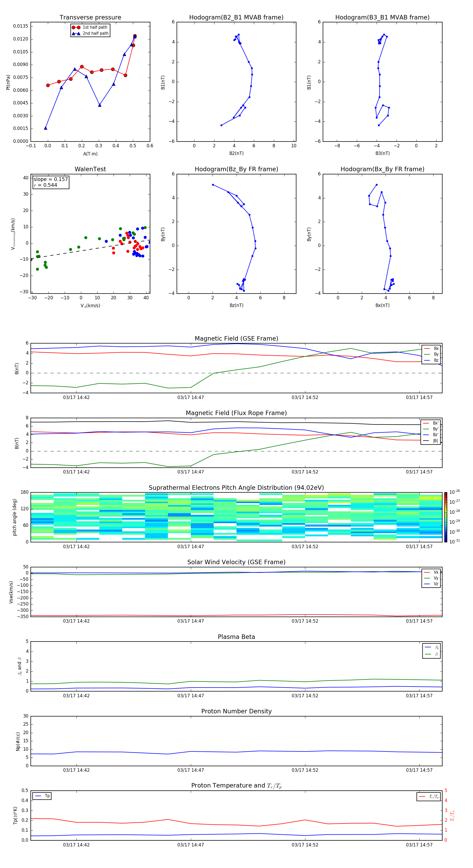
Task: Select '2nd half path' legend entry
Action: coord(90,33)
